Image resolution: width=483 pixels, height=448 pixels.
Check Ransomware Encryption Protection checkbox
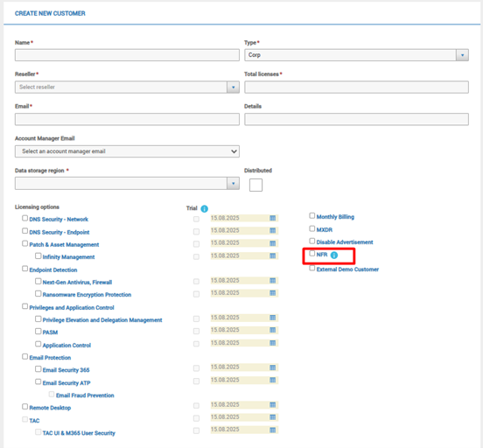(x=38, y=293)
